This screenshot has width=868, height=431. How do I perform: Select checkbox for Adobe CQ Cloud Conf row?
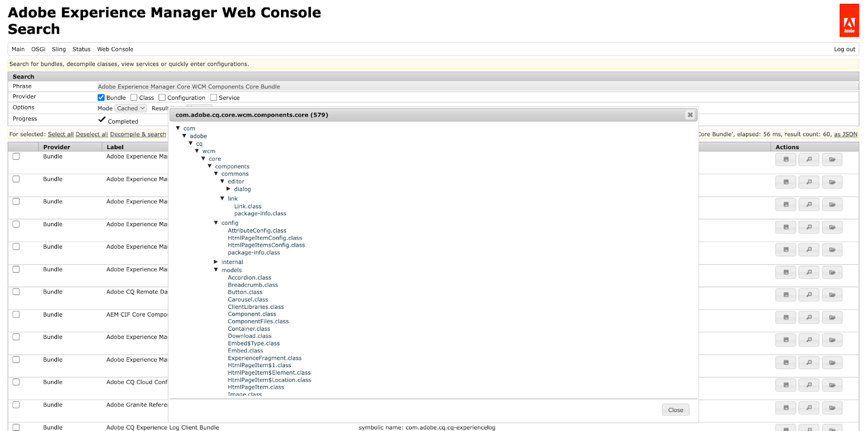click(16, 382)
